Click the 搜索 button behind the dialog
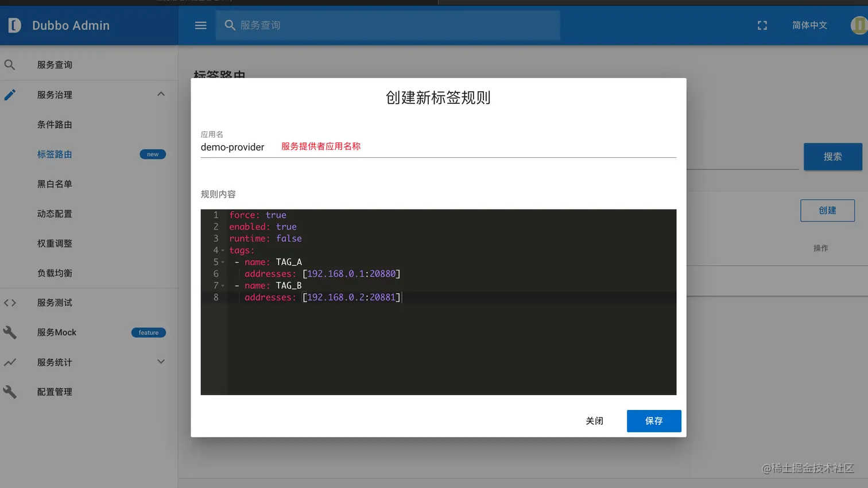This screenshot has height=488, width=868. click(x=832, y=157)
